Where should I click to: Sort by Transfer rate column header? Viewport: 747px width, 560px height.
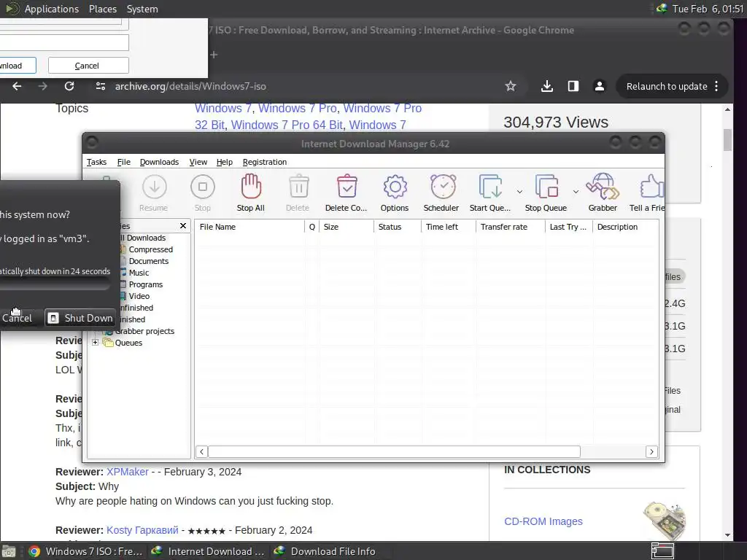tap(511, 227)
